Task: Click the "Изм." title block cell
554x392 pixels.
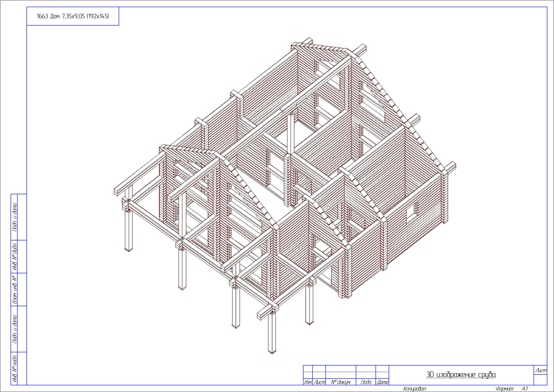Action: point(308,382)
